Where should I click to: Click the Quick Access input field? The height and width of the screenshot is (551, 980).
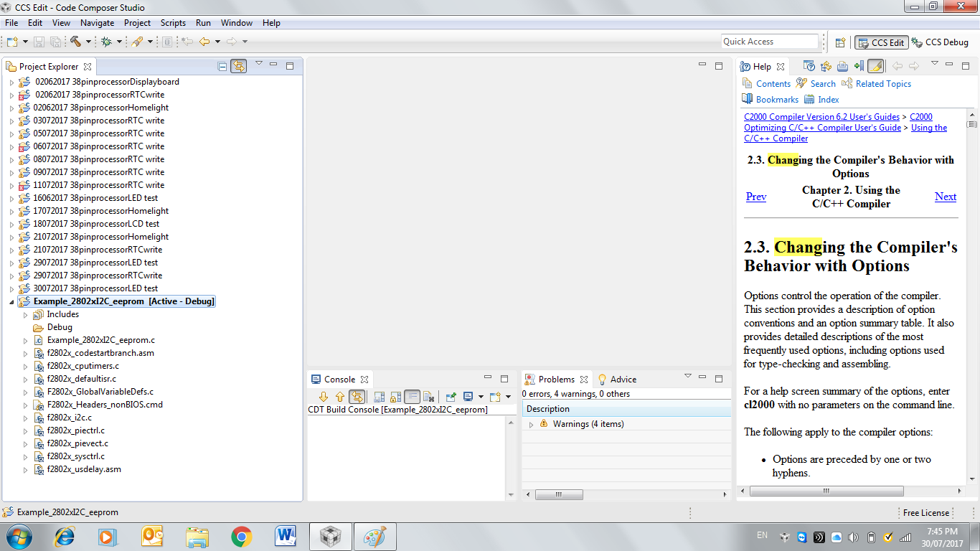pyautogui.click(x=770, y=42)
